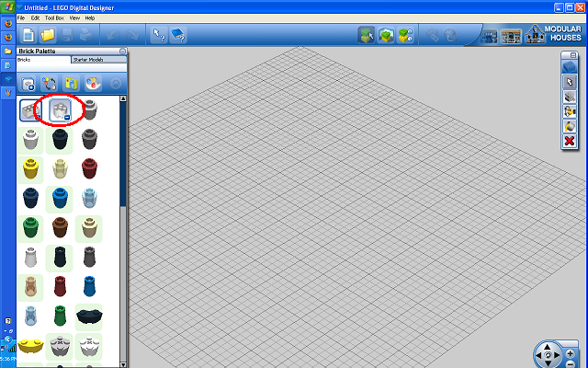Image resolution: width=588 pixels, height=368 pixels.
Task: Open the Tool Box menu
Action: pos(54,18)
